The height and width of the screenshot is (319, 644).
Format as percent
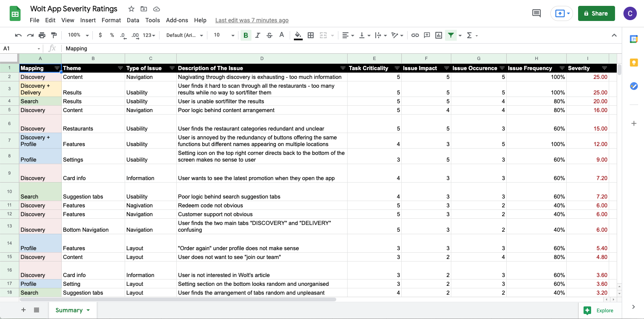tap(112, 35)
